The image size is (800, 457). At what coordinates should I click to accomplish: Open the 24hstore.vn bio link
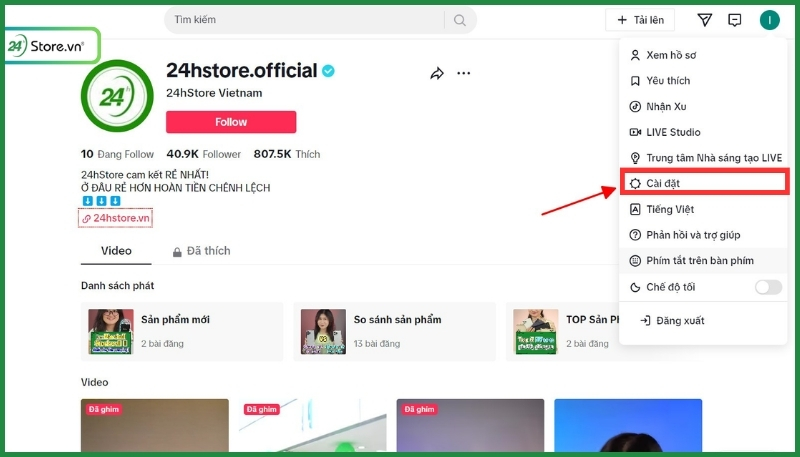point(116,218)
